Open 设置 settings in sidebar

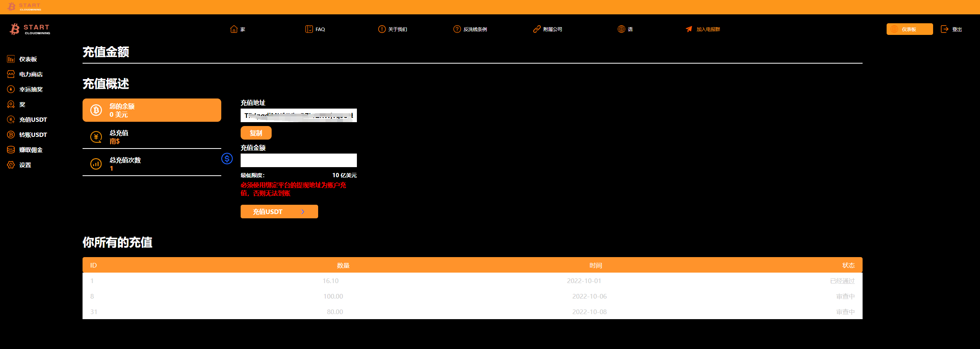tap(25, 165)
